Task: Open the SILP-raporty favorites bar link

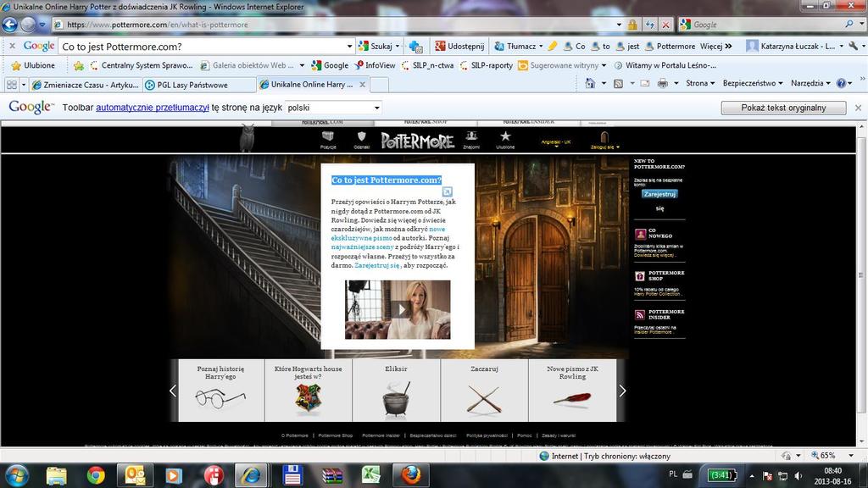Action: click(486, 65)
